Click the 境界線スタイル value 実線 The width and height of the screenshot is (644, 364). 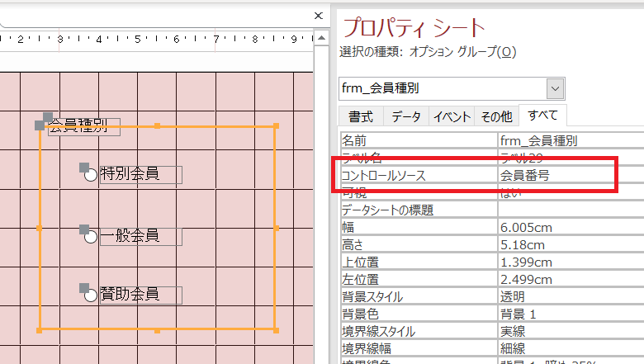coord(571,331)
